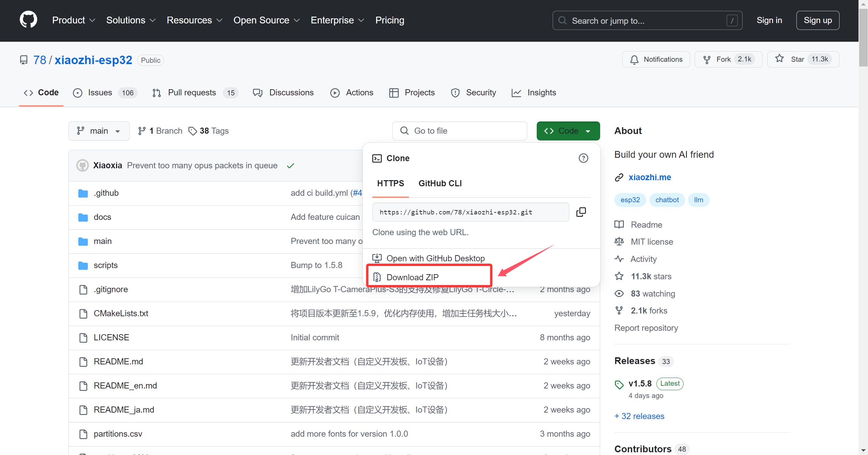Open the Security tab
The image size is (868, 455).
[x=474, y=93]
